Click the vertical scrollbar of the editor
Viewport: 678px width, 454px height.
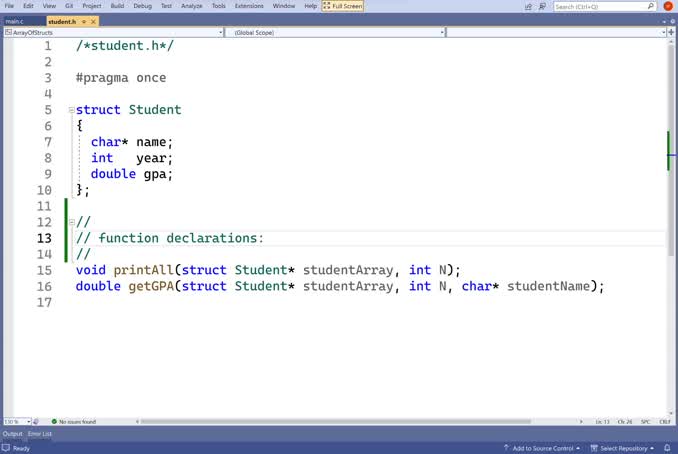(x=671, y=250)
